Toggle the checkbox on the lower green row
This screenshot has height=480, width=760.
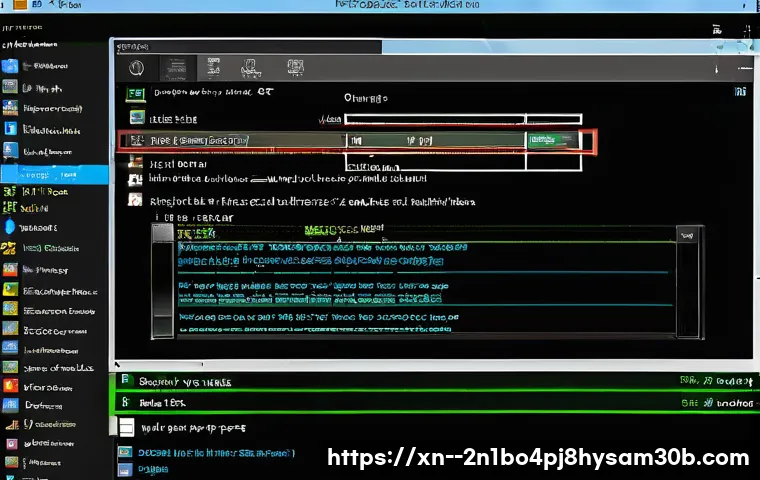(x=125, y=402)
